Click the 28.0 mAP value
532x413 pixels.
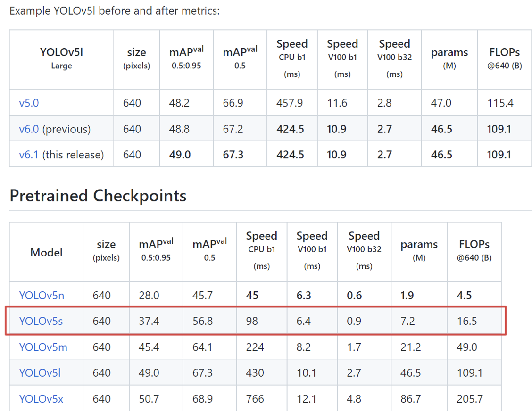[149, 296]
